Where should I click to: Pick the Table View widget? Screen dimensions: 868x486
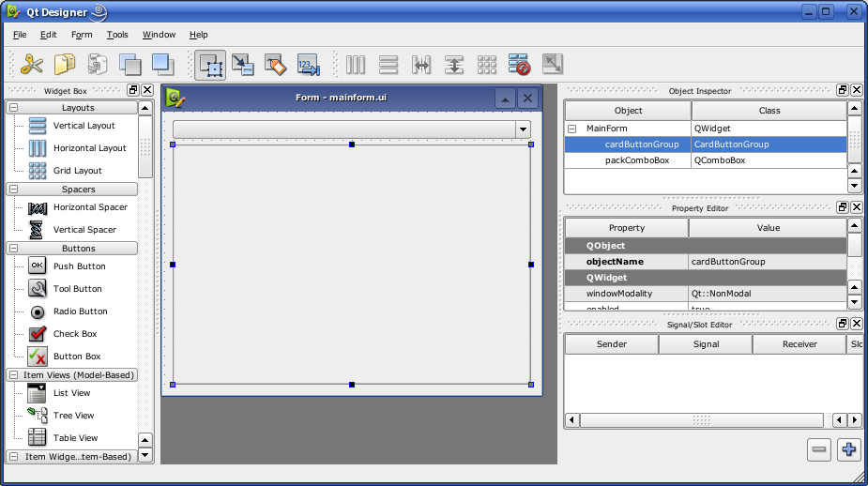[x=63, y=438]
